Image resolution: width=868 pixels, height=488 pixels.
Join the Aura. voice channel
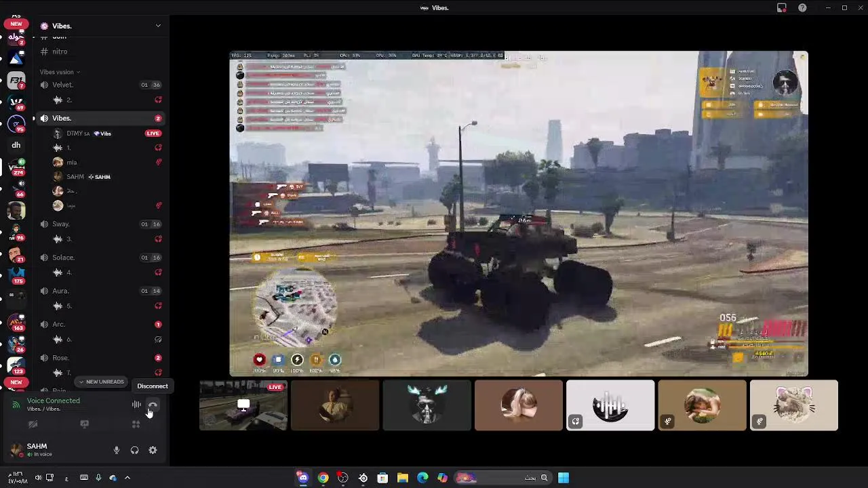pos(102,291)
